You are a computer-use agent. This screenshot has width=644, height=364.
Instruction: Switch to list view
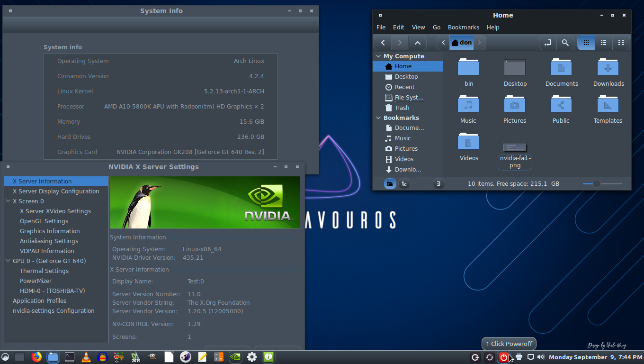603,43
